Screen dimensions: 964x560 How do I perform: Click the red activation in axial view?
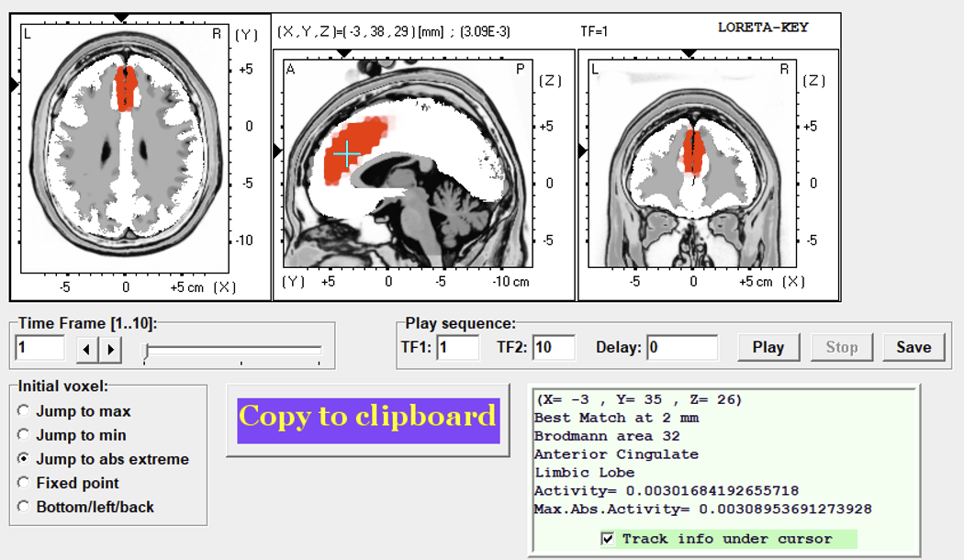[126, 88]
